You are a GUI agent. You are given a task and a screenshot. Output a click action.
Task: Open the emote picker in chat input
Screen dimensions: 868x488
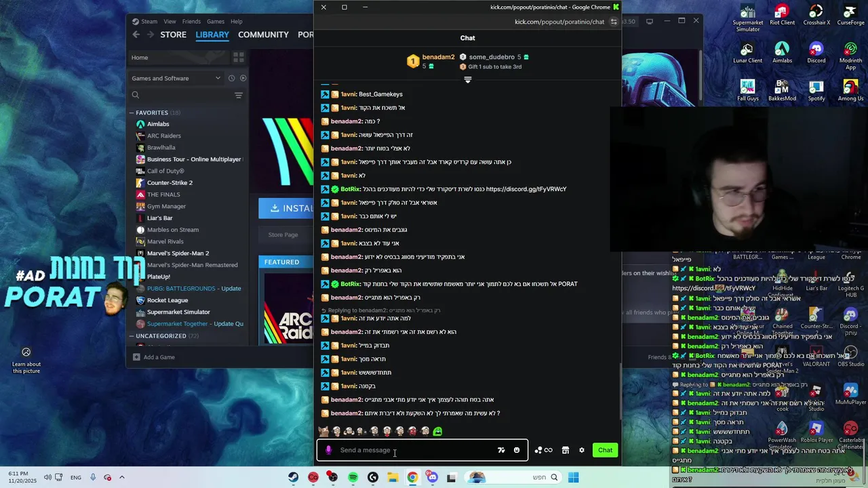pos(517,450)
